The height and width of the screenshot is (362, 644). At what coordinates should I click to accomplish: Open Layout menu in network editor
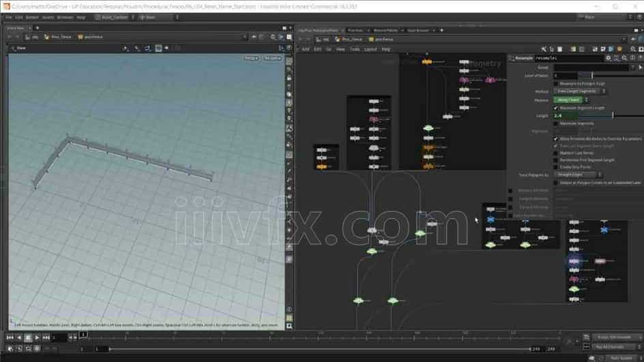pos(370,49)
